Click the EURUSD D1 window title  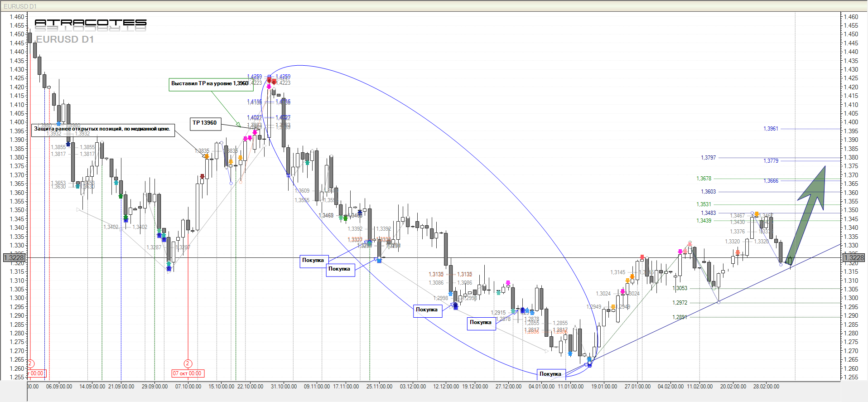point(20,6)
